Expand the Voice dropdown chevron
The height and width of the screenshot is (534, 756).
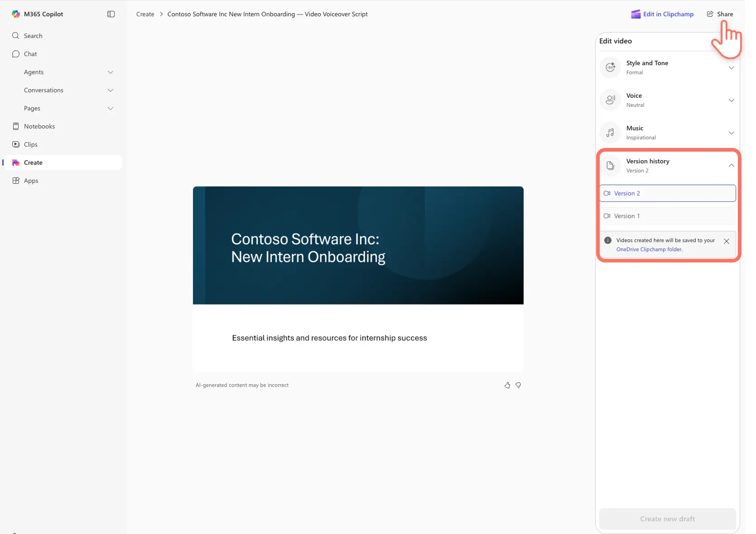coord(731,100)
